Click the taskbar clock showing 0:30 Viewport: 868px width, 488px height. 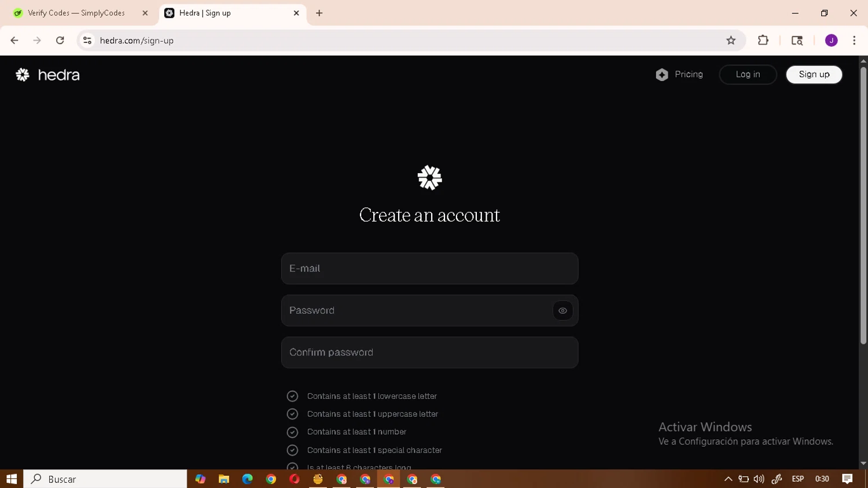[822, 479]
